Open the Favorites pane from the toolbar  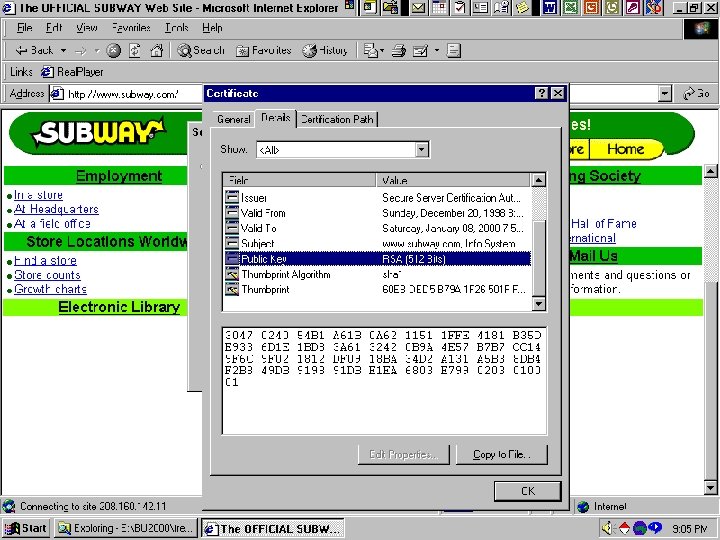pyautogui.click(x=264, y=51)
